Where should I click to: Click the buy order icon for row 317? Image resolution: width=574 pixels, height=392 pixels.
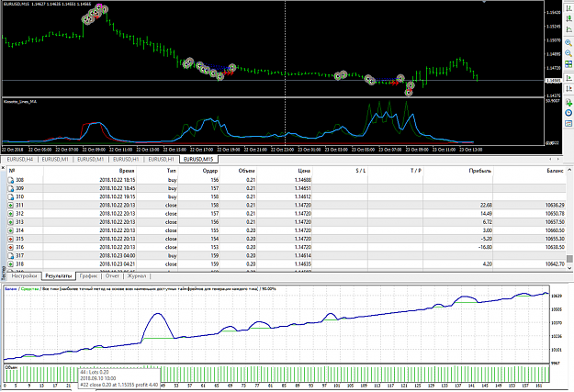coord(11,255)
